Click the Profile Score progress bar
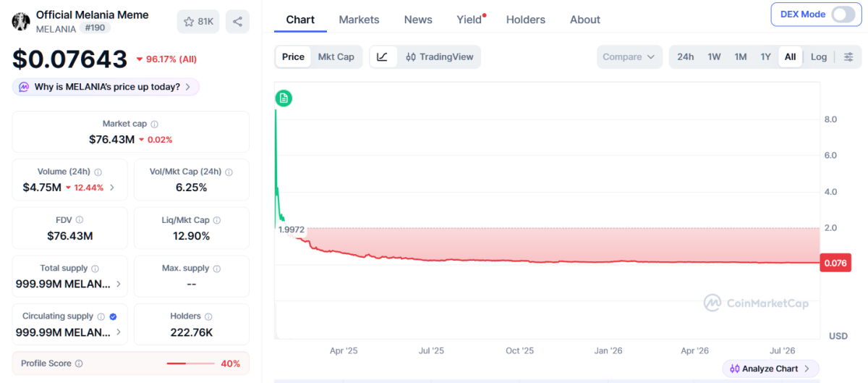868x383 pixels. (x=191, y=363)
